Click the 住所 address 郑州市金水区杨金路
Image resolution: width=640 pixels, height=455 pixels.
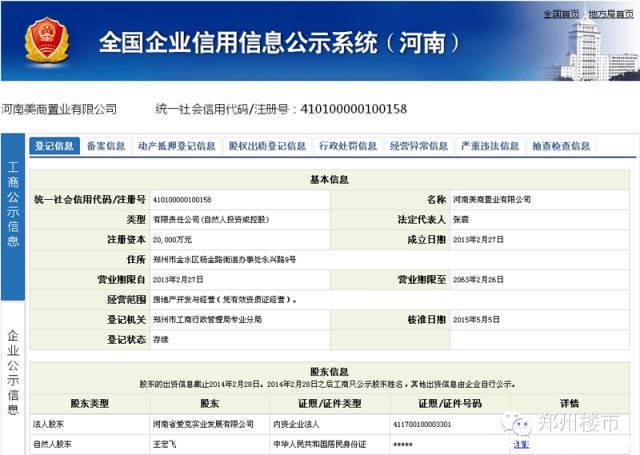click(x=224, y=260)
